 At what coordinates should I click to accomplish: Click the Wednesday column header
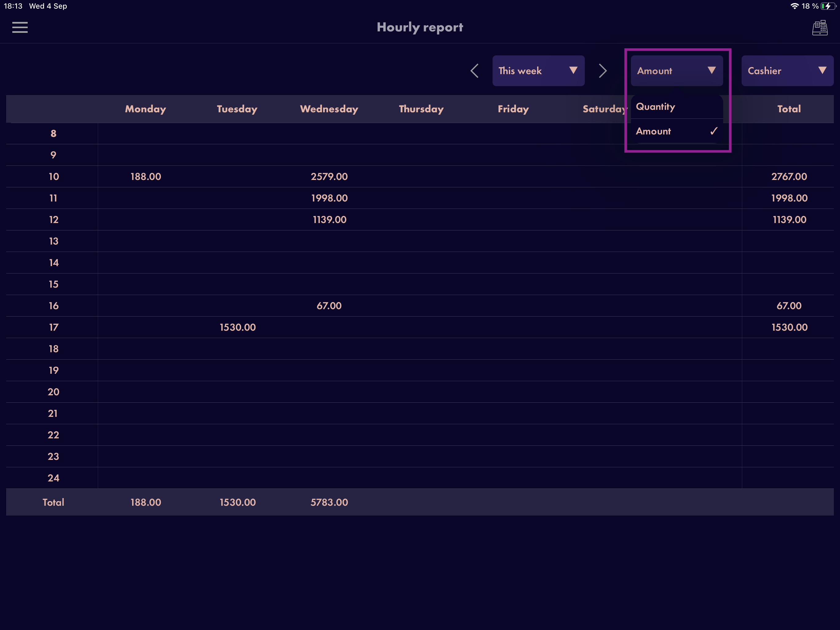[329, 109]
